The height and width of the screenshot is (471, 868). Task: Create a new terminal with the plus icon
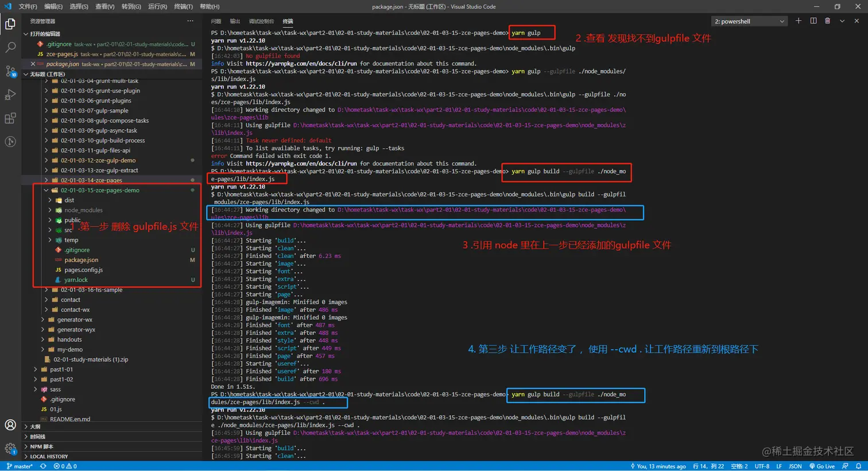[799, 21]
